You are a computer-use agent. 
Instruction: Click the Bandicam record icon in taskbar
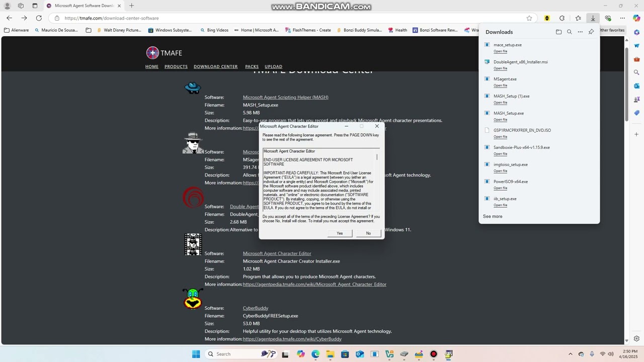pyautogui.click(x=434, y=354)
